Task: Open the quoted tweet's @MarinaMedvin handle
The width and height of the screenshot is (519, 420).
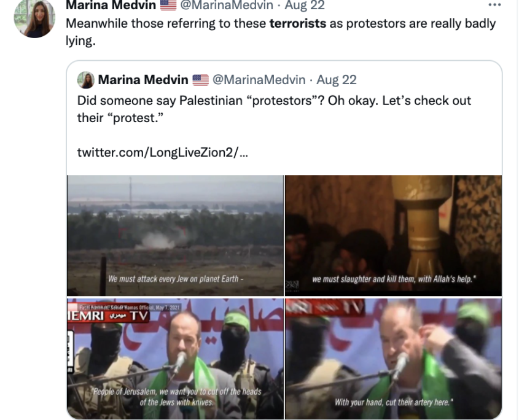Action: click(x=259, y=80)
